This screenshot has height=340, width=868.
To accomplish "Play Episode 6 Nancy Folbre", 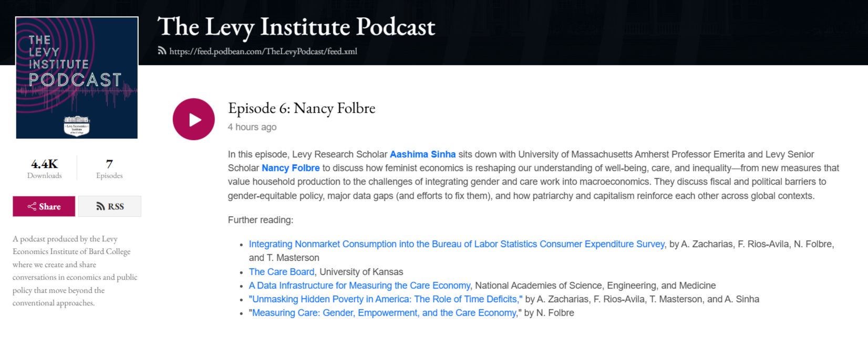I will coord(193,120).
